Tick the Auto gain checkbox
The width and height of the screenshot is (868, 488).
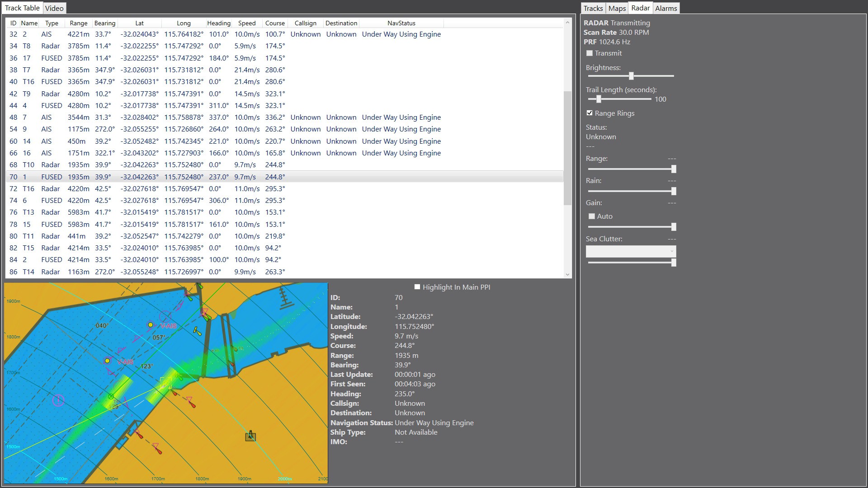[592, 216]
